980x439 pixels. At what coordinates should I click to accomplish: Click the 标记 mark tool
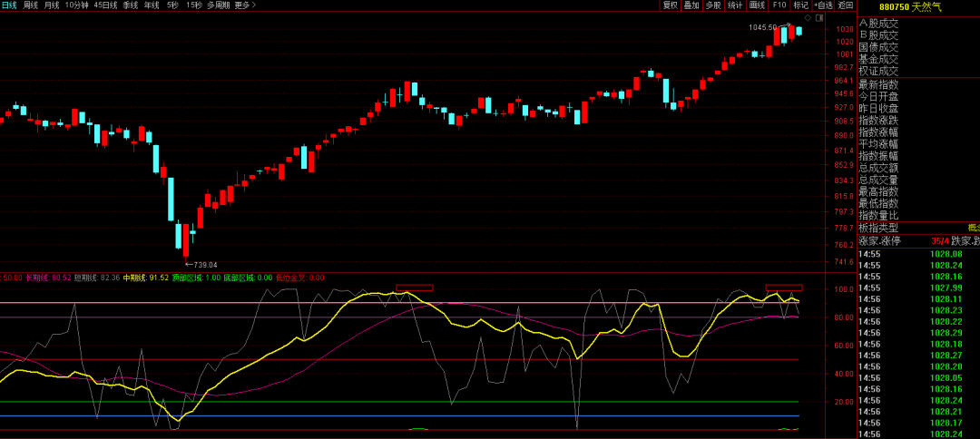(800, 5)
